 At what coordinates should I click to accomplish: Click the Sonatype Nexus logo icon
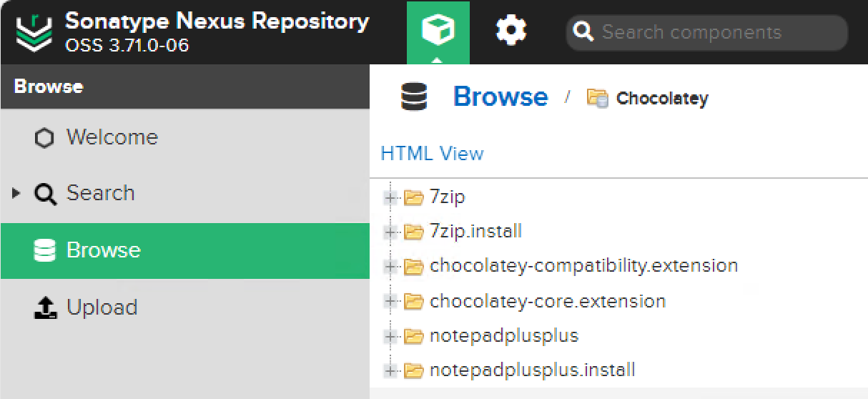pos(34,32)
